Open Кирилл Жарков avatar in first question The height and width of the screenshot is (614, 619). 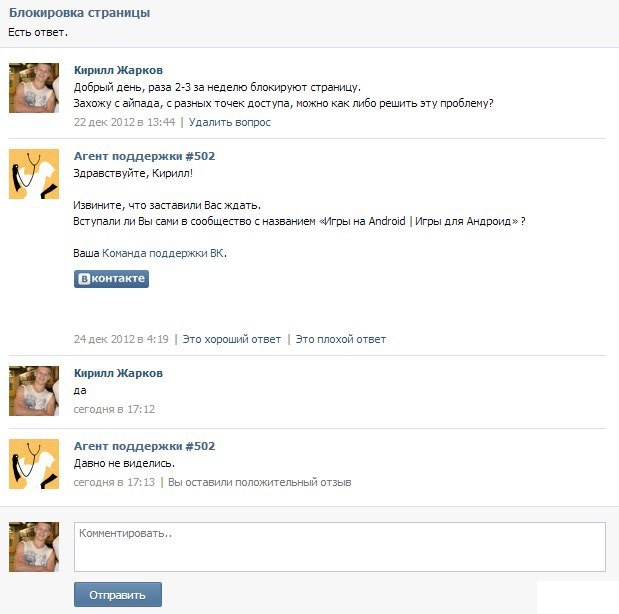pos(34,88)
